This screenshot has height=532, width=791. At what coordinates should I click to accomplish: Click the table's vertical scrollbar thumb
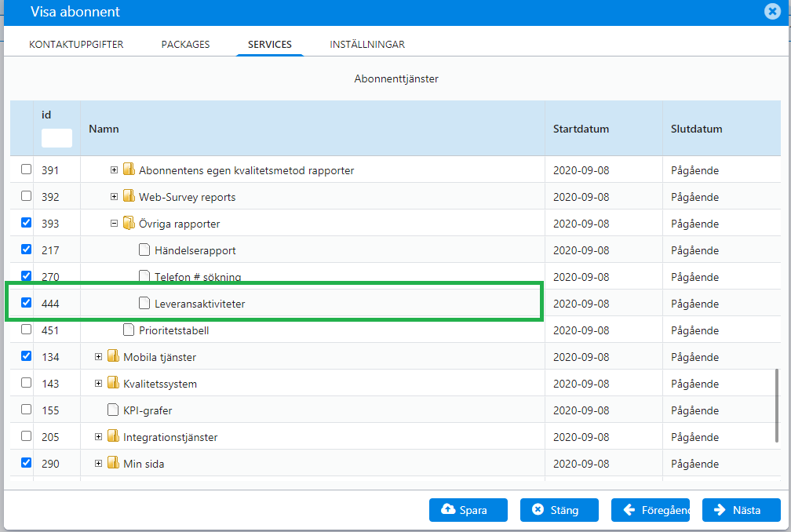point(777,406)
